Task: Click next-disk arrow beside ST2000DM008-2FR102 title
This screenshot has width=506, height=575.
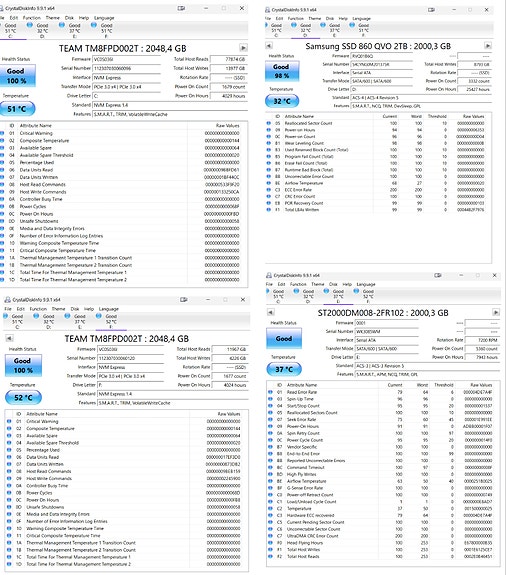Action: pos(496,312)
